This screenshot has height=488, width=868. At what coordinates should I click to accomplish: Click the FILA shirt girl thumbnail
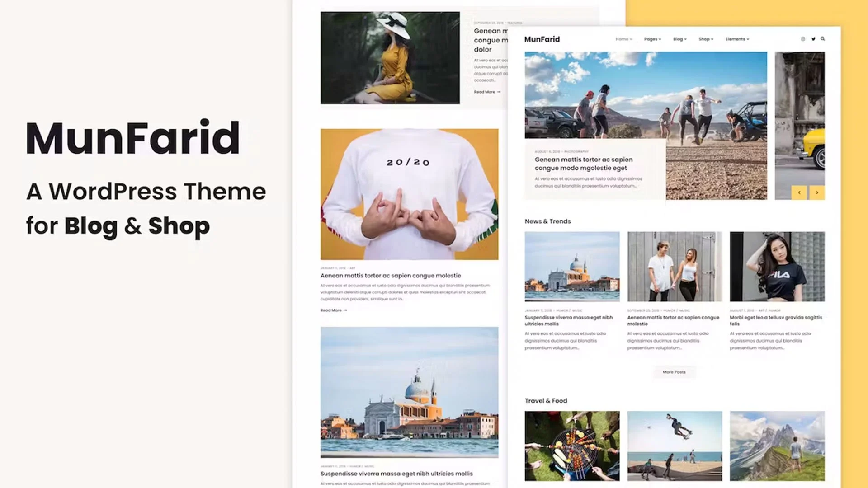777,267
